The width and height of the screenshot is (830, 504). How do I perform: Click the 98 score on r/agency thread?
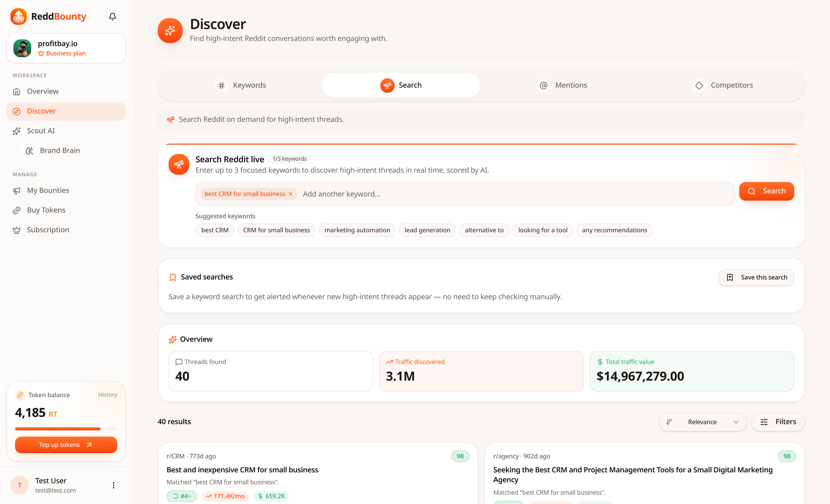(x=787, y=456)
